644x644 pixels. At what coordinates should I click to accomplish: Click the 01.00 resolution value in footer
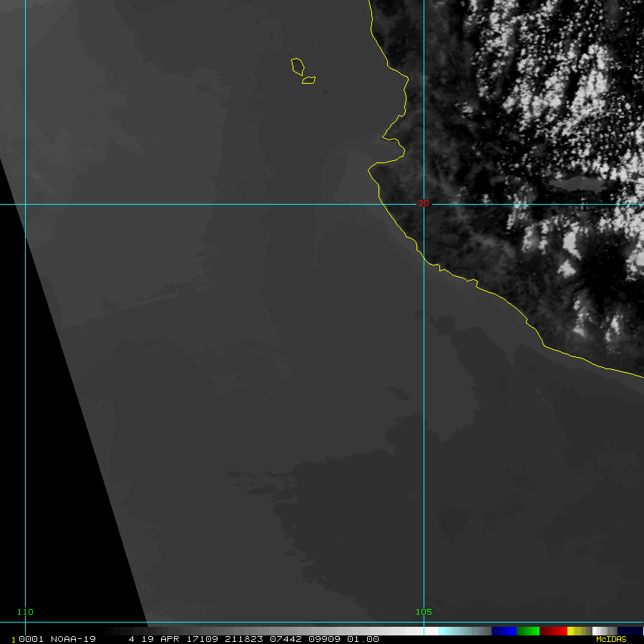point(363,639)
